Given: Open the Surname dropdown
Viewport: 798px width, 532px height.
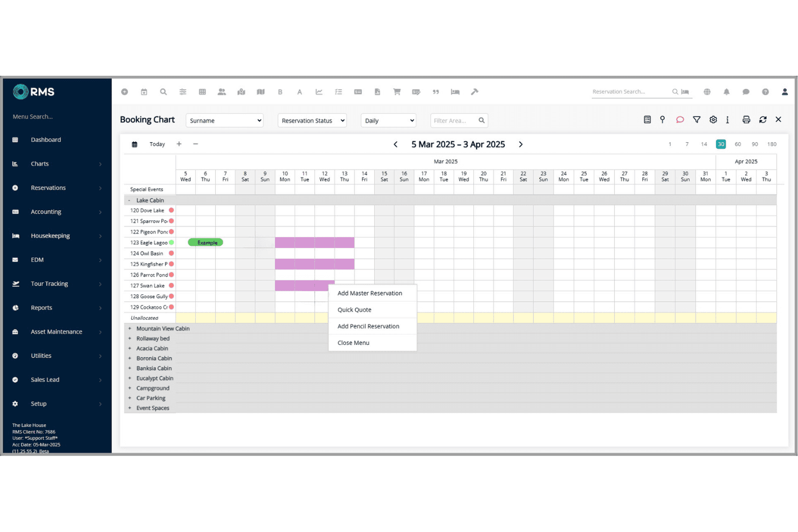Looking at the screenshot, I should [x=224, y=121].
